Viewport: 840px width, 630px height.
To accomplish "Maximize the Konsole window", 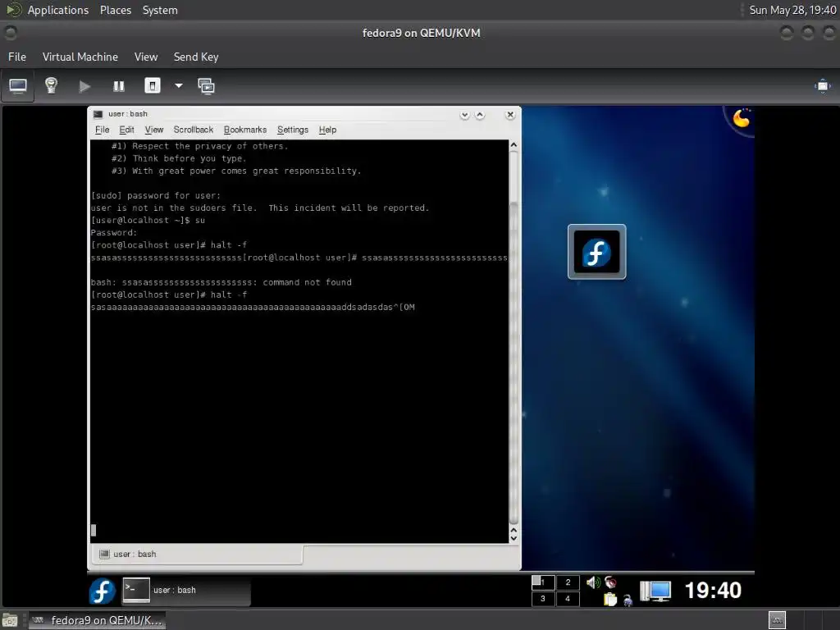I will tap(480, 115).
